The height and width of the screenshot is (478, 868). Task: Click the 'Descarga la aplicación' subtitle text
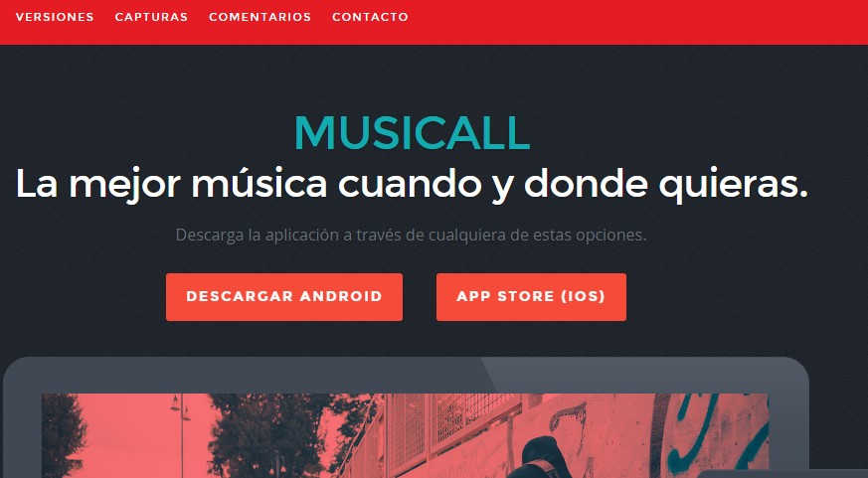click(411, 236)
